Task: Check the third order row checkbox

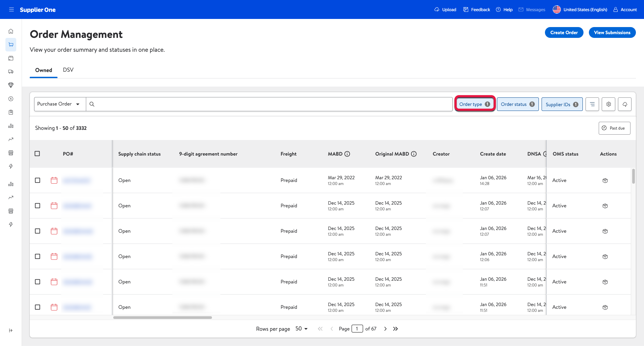Action: click(x=38, y=231)
